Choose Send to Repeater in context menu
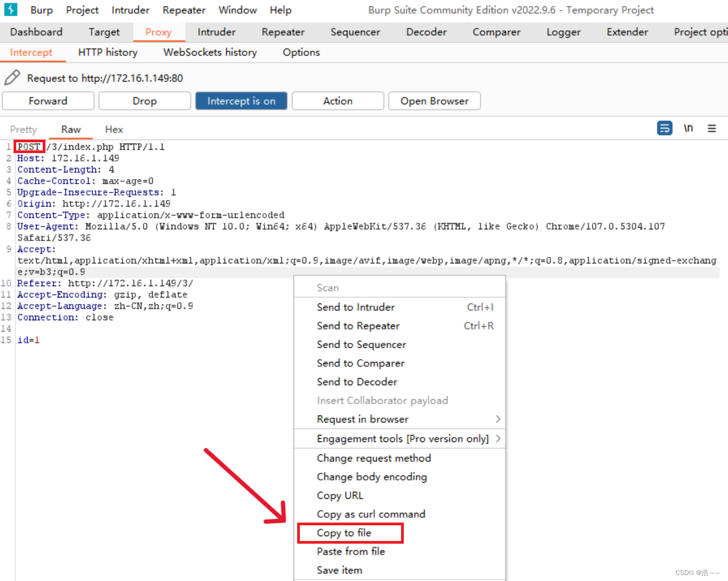Image resolution: width=728 pixels, height=581 pixels. tap(399, 326)
